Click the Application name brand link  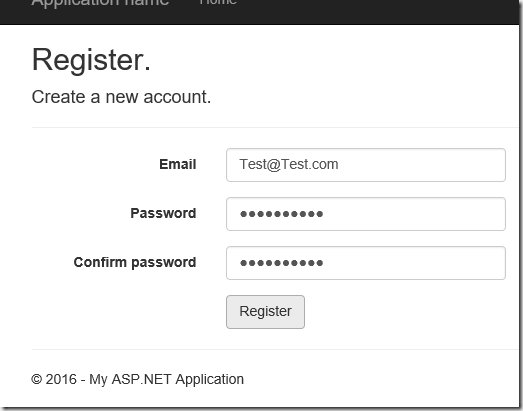[x=100, y=3]
